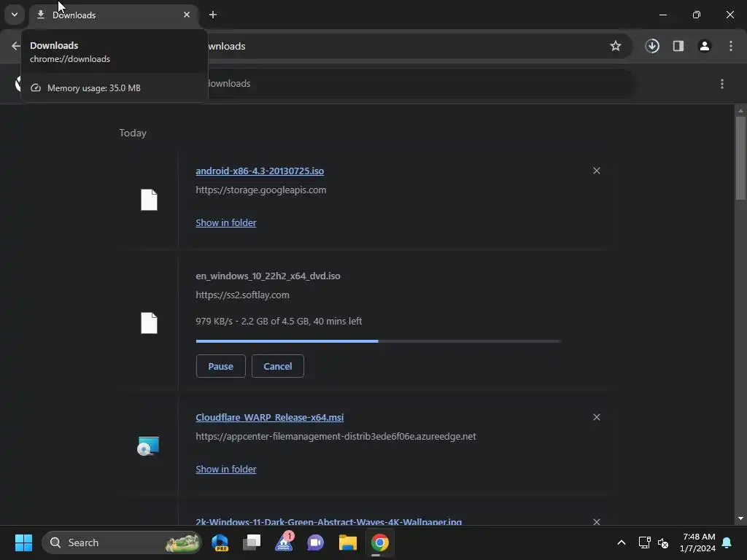Image resolution: width=747 pixels, height=560 pixels.
Task: Click the Windows 10 iso download progress bar
Action: (x=379, y=341)
